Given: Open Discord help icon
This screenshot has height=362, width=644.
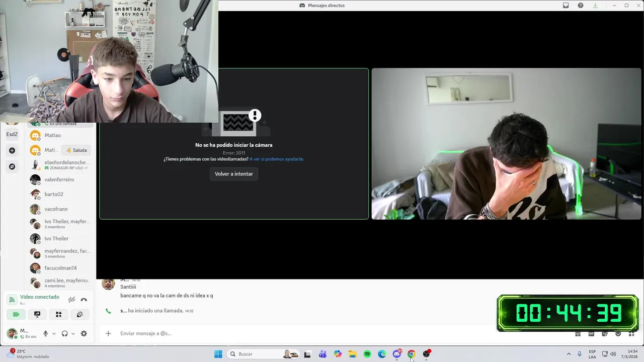Looking at the screenshot, I should [x=581, y=6].
